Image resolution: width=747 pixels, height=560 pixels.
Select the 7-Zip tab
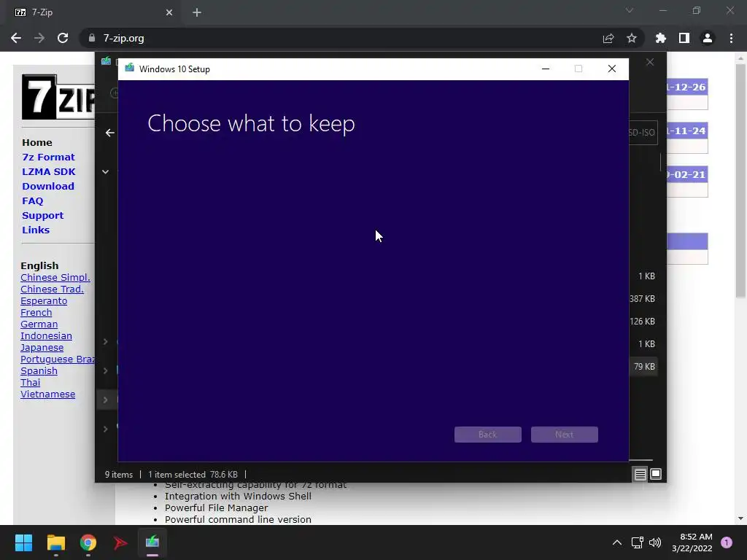click(x=93, y=12)
